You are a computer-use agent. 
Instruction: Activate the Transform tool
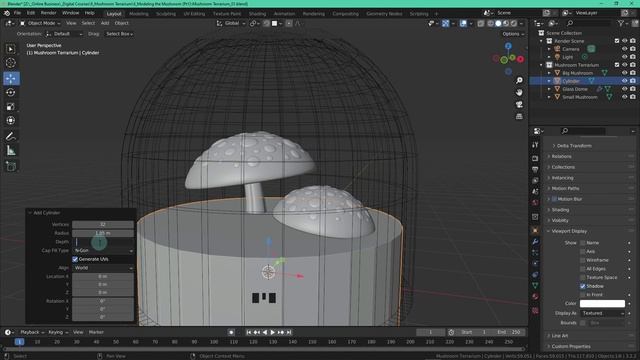11,120
